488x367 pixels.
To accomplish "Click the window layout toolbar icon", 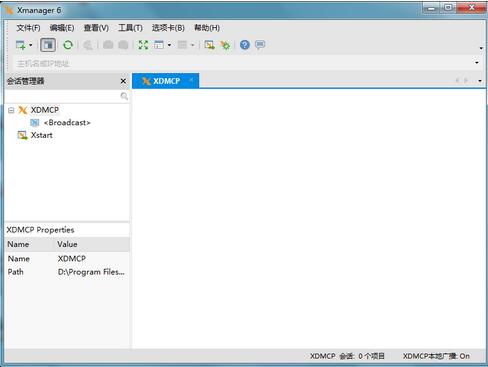I will (159, 45).
